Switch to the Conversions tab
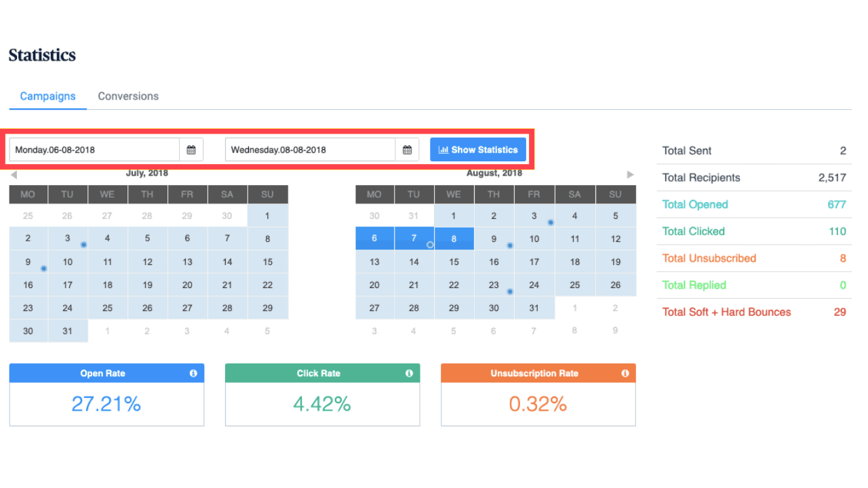The width and height of the screenshot is (868, 488). [128, 96]
